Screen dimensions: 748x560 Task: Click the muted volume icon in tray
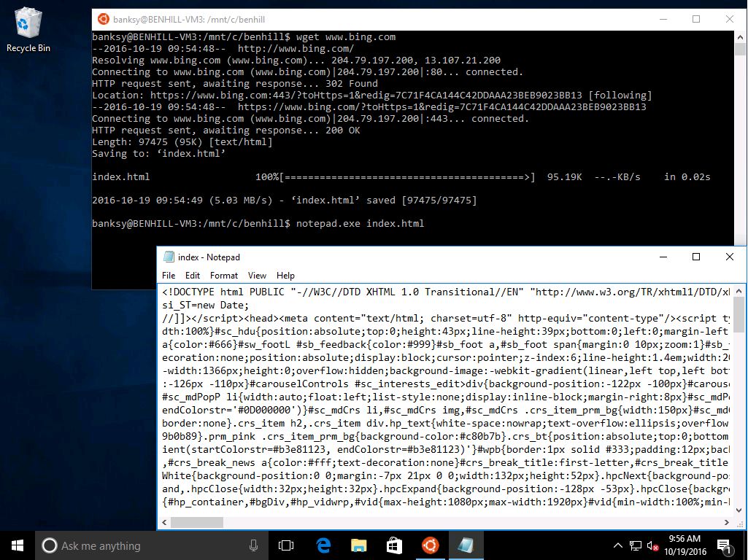click(x=652, y=545)
